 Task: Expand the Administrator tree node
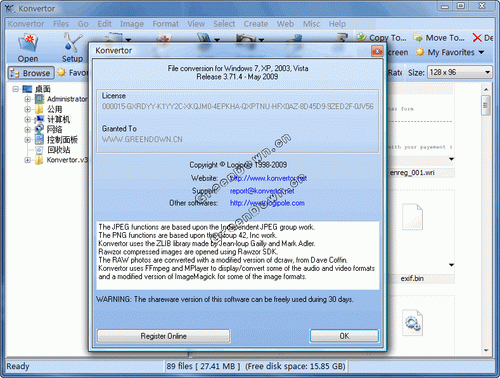click(27, 99)
